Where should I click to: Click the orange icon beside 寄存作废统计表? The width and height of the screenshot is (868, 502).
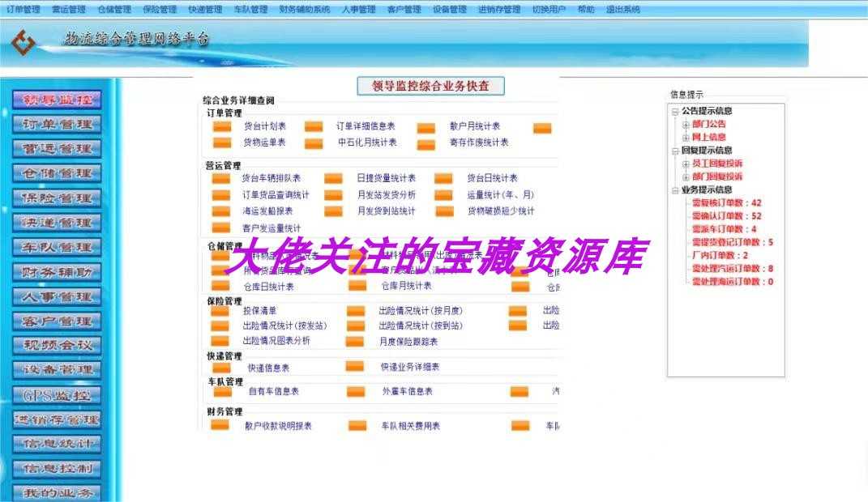pos(425,145)
